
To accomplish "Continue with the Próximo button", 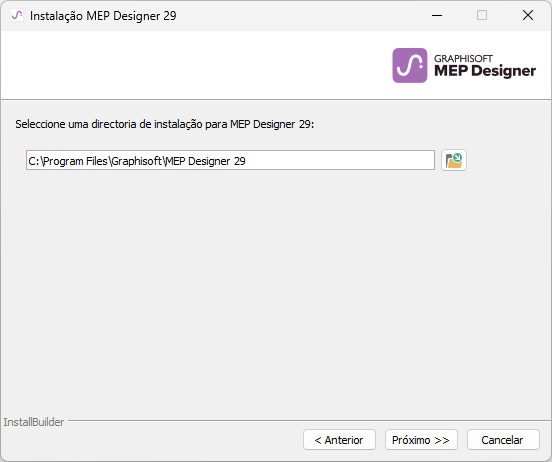I will [x=421, y=439].
